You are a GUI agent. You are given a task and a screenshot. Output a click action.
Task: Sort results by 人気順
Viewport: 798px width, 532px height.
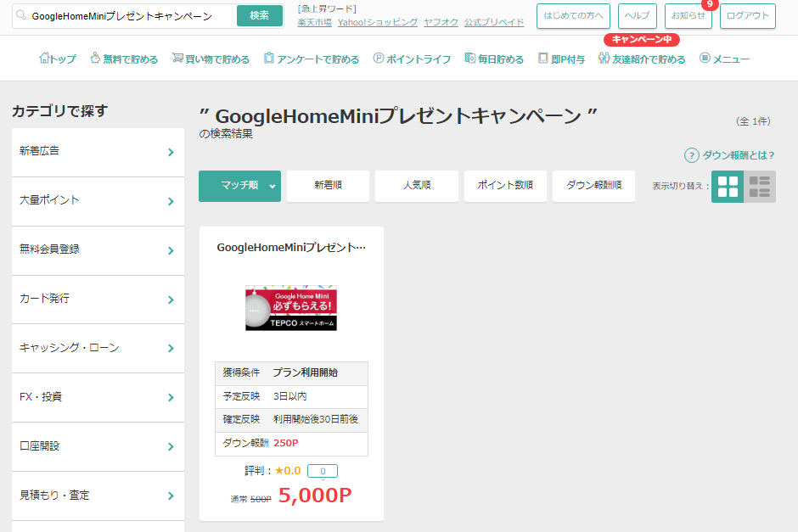click(x=416, y=186)
